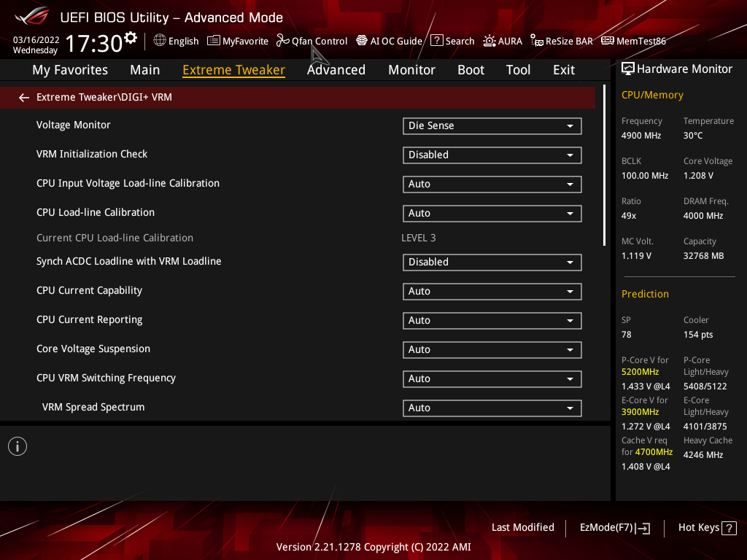
Task: Open CPU Current Reporting dropdown
Action: point(492,321)
